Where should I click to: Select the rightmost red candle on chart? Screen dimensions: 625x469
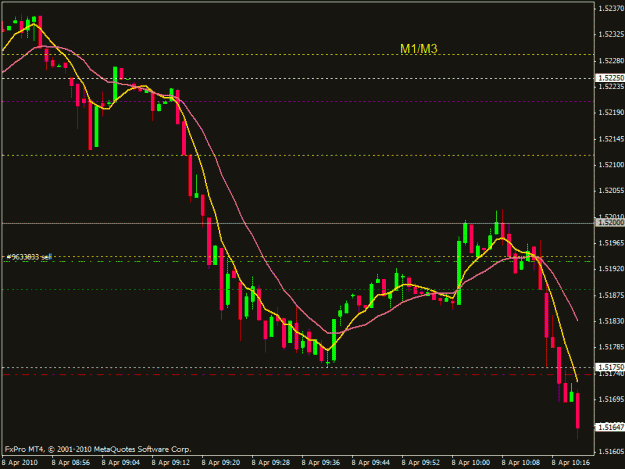point(578,410)
